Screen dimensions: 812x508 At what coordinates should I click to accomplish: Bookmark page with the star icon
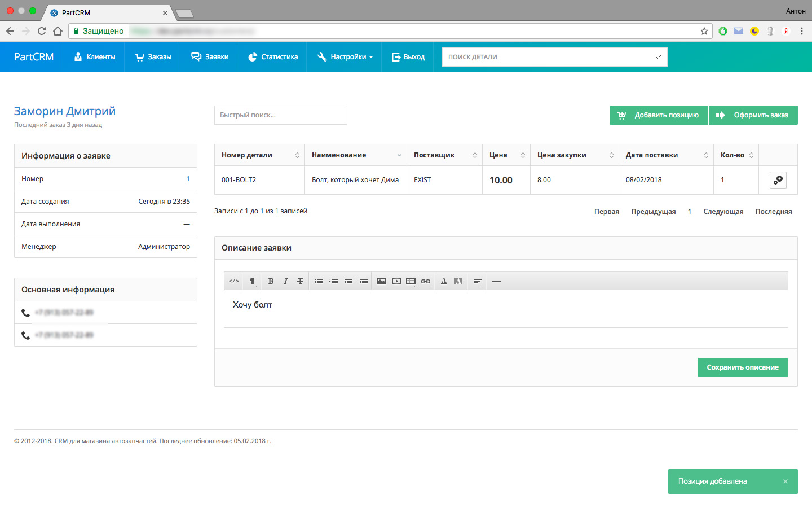[704, 31]
